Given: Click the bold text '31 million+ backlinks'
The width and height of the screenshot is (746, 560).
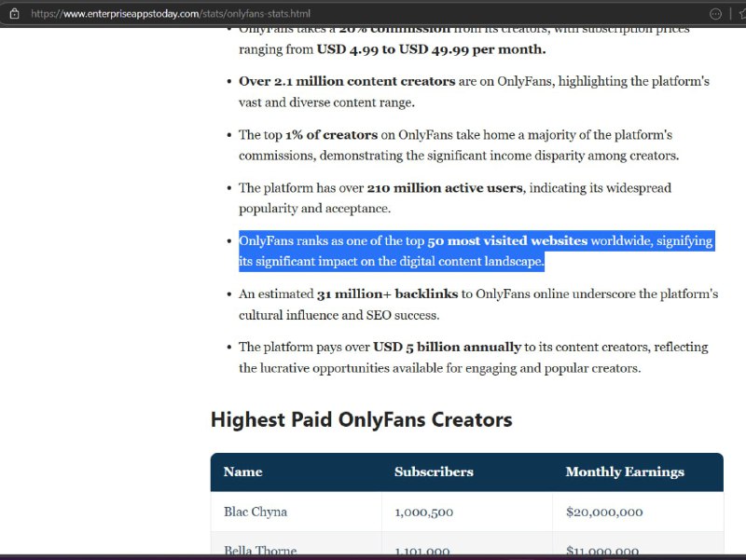Looking at the screenshot, I should (x=387, y=294).
